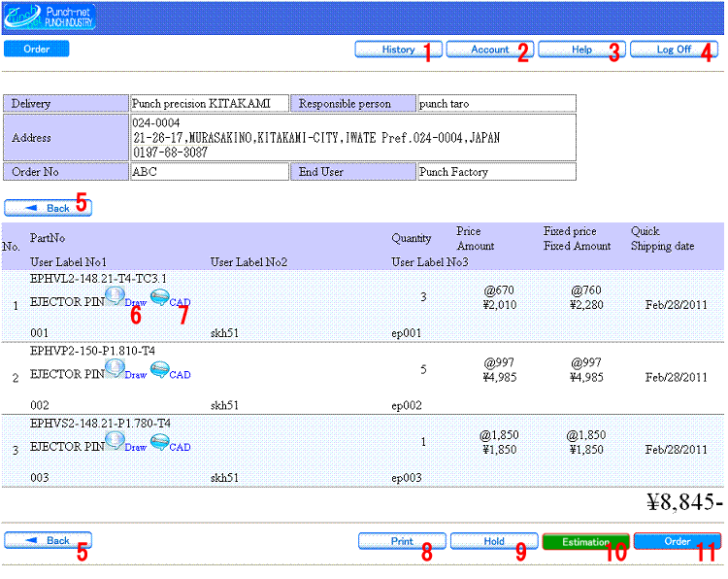
Task: Open the Help page
Action: (581, 50)
